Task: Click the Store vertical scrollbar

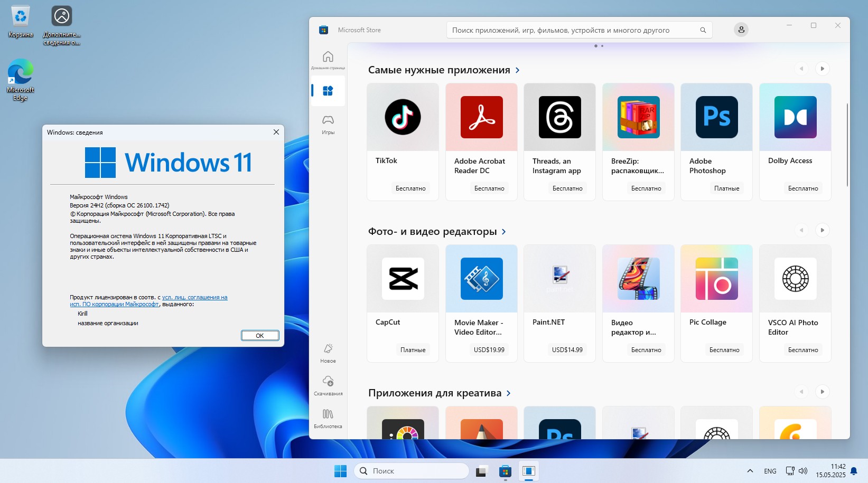Action: (x=847, y=145)
